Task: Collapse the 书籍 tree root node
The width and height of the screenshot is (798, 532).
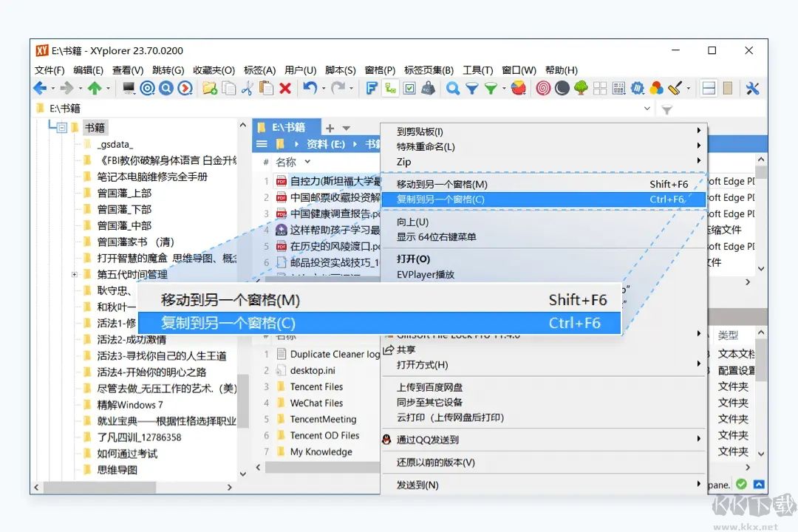Action: click(x=61, y=126)
